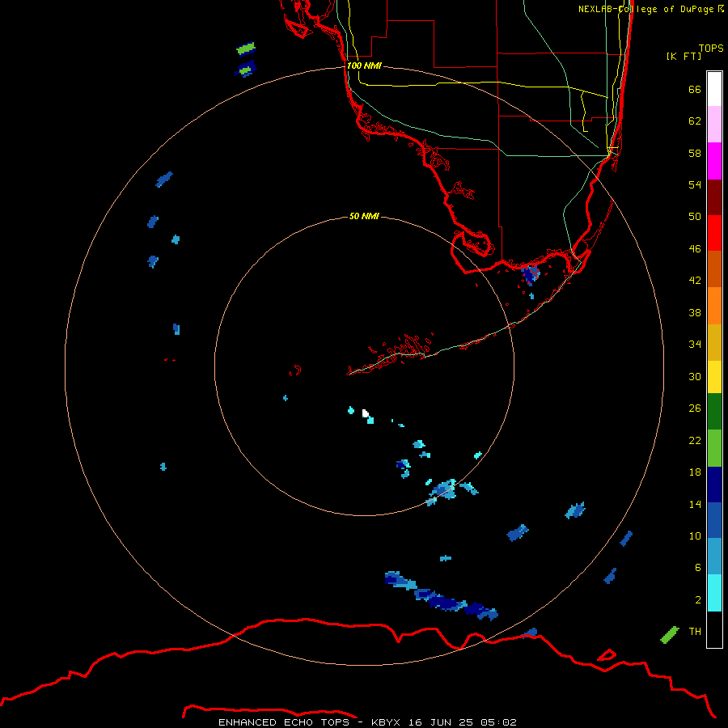Screen dimensions: 728x728
Task: Click the legend value 2
Action: point(697,599)
